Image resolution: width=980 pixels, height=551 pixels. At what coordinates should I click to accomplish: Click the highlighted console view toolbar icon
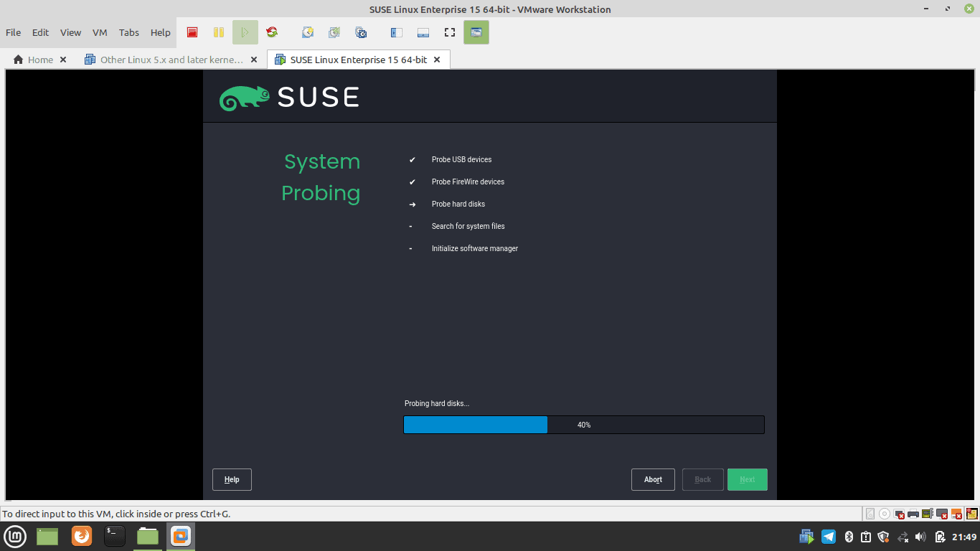point(476,32)
